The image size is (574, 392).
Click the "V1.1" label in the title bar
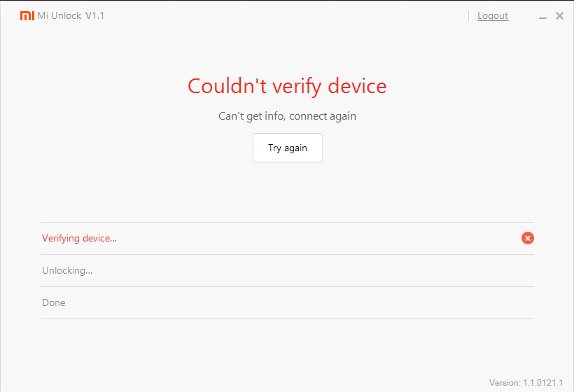[x=94, y=16]
